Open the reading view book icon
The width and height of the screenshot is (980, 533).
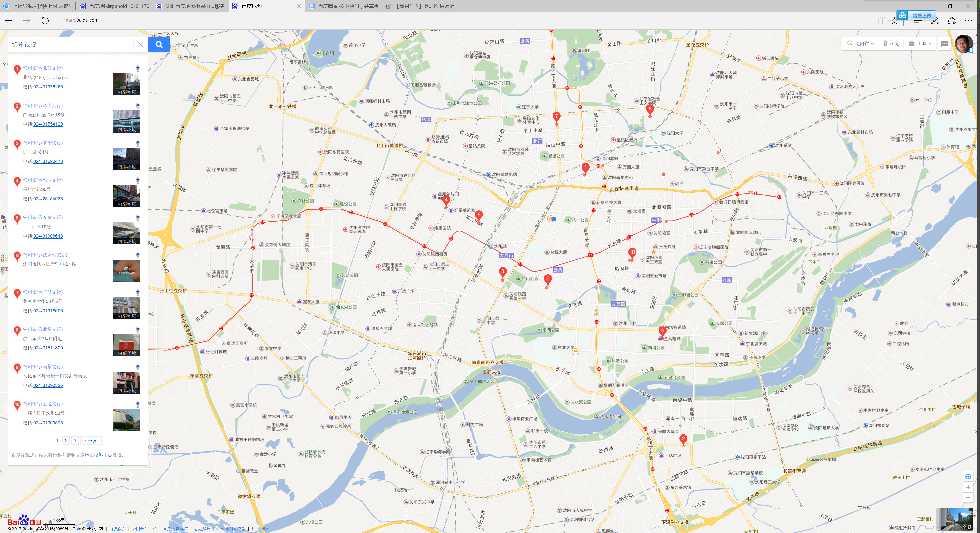coord(882,21)
